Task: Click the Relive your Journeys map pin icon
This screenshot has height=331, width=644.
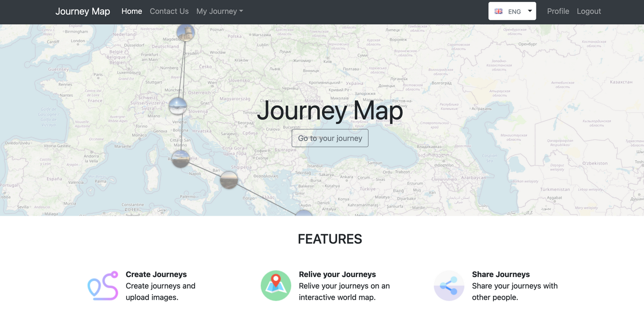Action: tap(276, 286)
